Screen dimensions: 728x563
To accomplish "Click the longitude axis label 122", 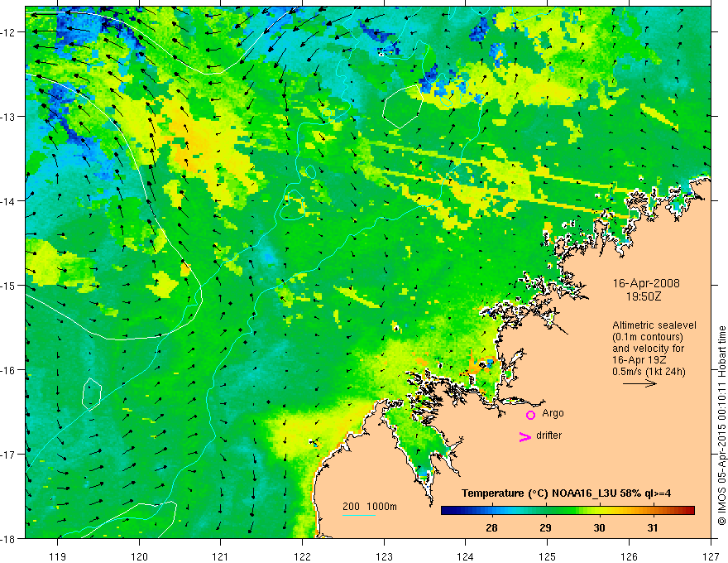I will pos(302,556).
